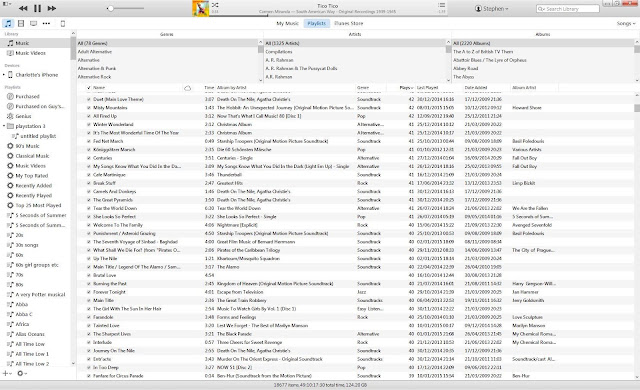The width and height of the screenshot is (640, 390).
Task: Click the song list vertical scrollbar thumb
Action: (637, 108)
